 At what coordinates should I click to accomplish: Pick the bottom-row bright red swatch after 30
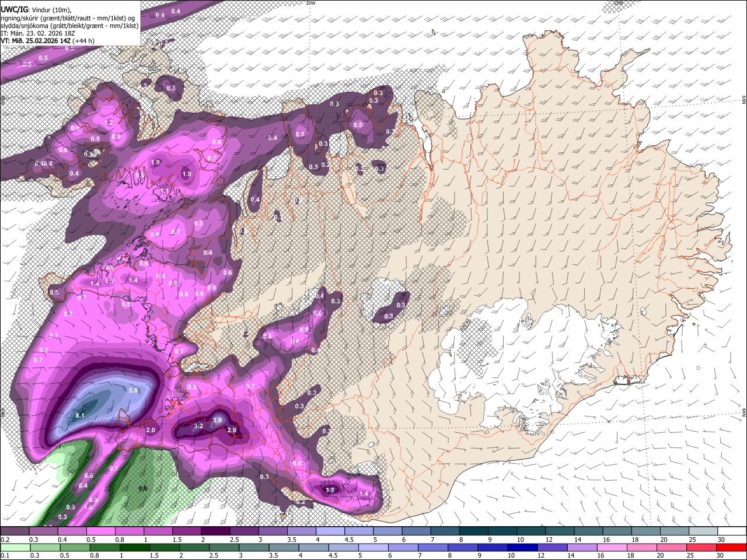tap(730, 547)
